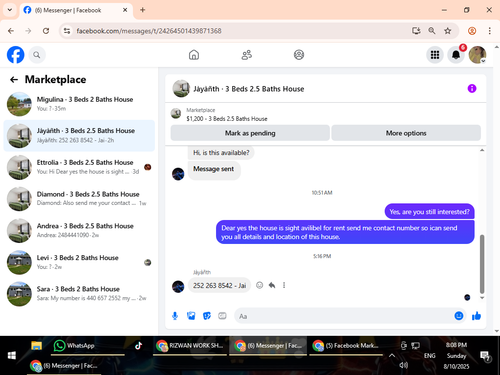Screen dimensions: 500x375
Task: Open the Sara 3 Beds 2 Baths chat
Action: point(79,294)
